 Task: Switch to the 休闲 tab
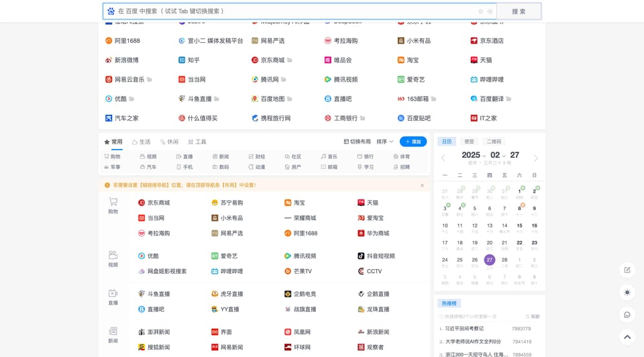(169, 142)
